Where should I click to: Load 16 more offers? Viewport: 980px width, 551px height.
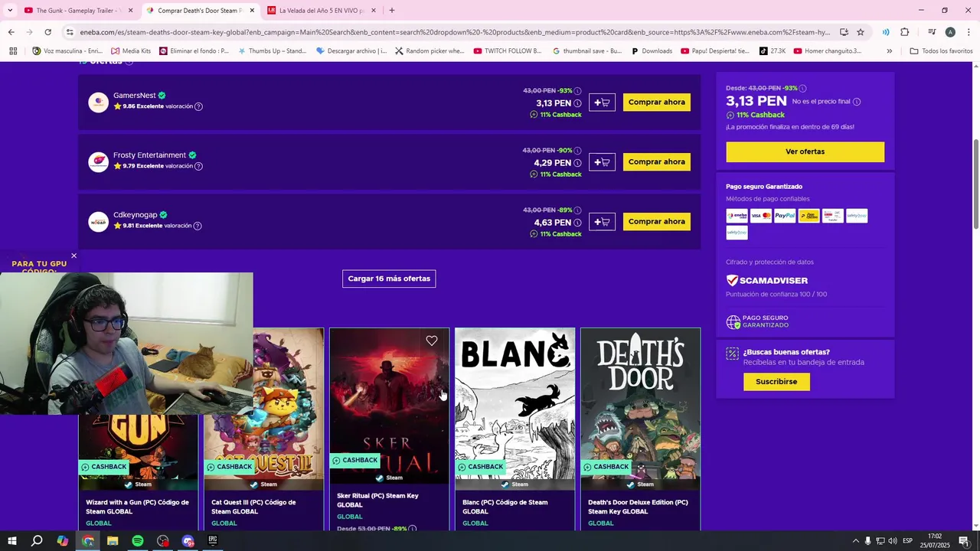(389, 279)
